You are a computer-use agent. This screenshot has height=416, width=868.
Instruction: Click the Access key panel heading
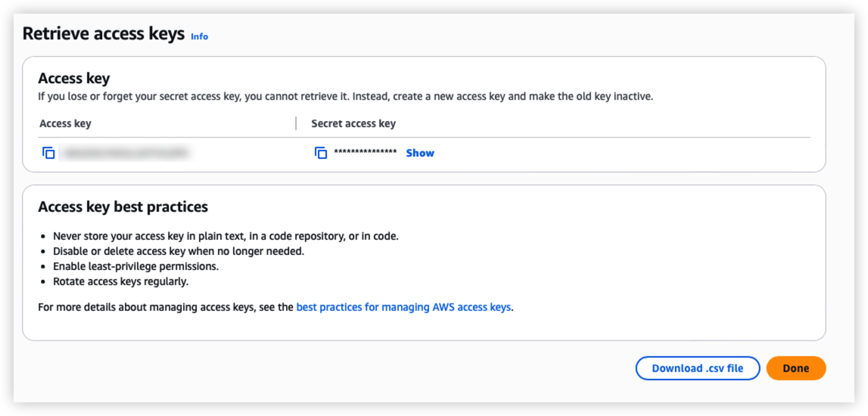pos(74,79)
